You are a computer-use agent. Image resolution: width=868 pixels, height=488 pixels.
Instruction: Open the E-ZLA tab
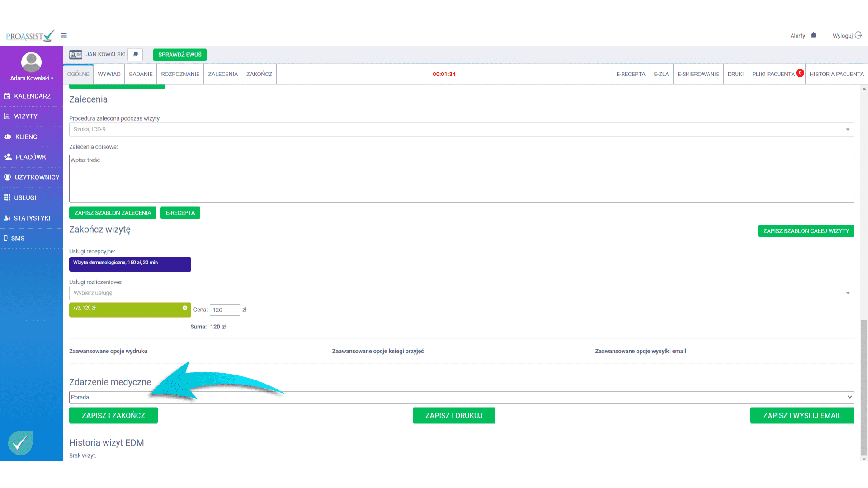click(x=661, y=74)
